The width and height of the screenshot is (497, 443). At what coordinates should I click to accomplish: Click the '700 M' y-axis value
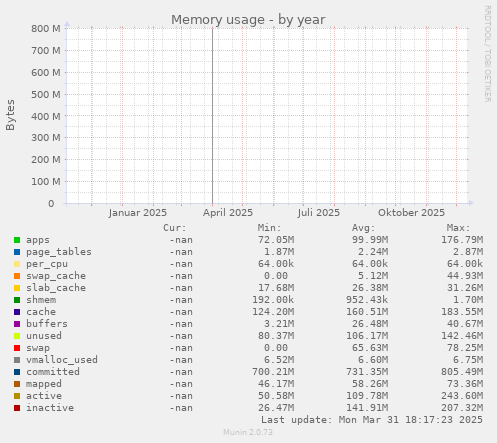click(46, 51)
